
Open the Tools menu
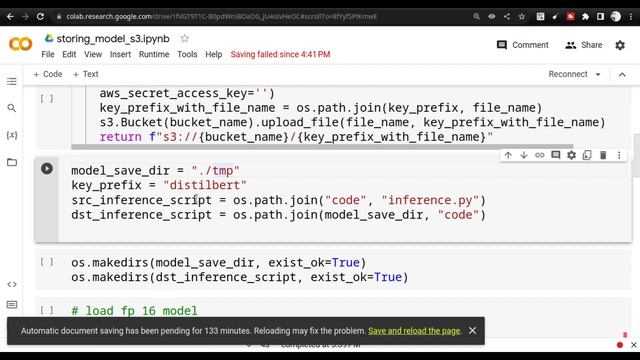(x=187, y=54)
